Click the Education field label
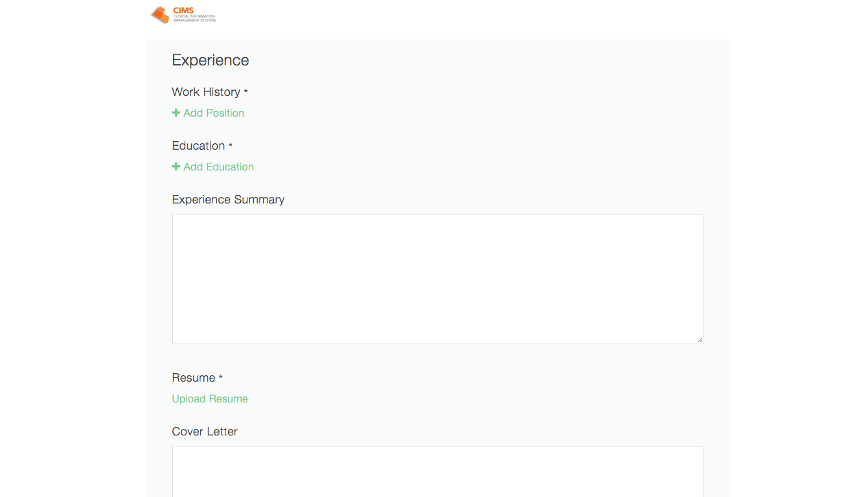This screenshot has width=868, height=497. coord(198,146)
